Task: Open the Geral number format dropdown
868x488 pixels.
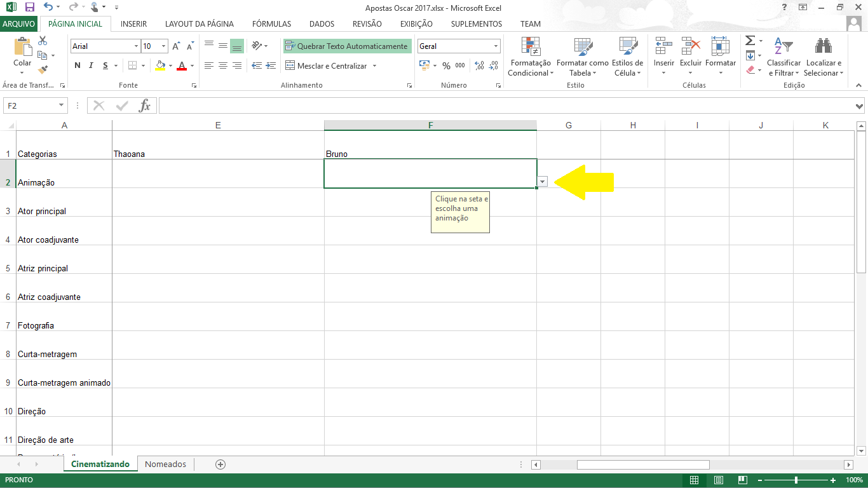Action: [x=496, y=46]
